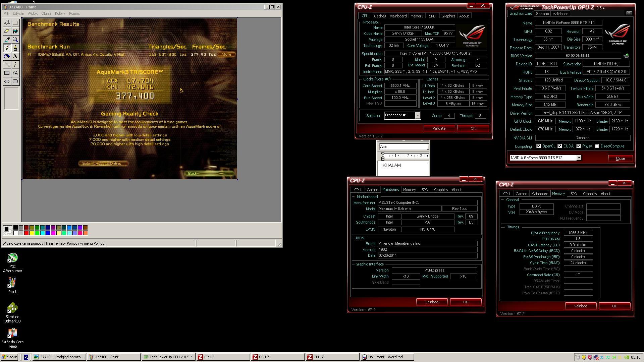The height and width of the screenshot is (362, 644).
Task: Choose the Eraser tool in Paint
Action: [7, 31]
